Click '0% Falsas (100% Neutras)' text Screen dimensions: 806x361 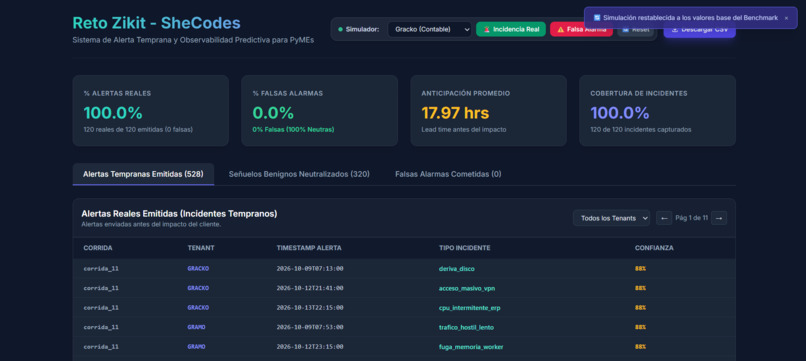[x=293, y=130]
